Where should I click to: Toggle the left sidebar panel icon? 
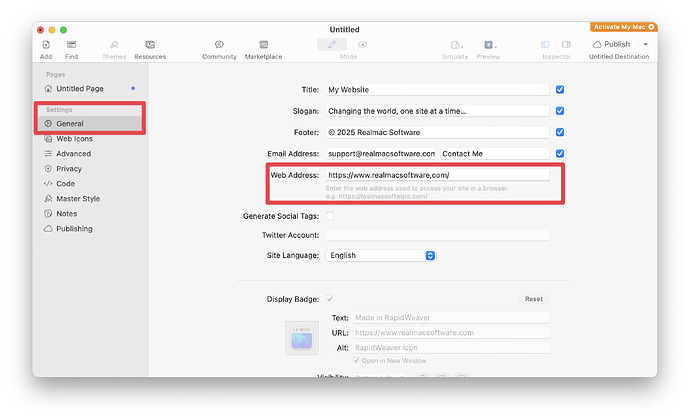(545, 44)
